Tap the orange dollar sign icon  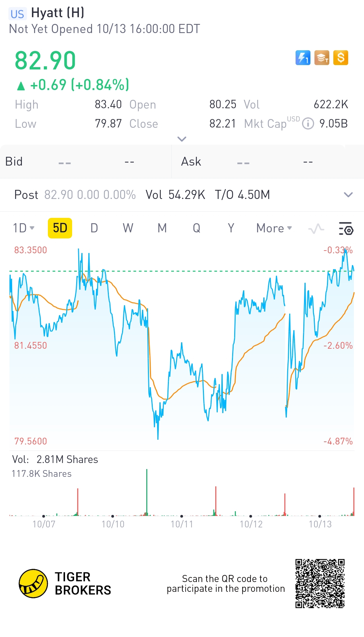[x=340, y=58]
